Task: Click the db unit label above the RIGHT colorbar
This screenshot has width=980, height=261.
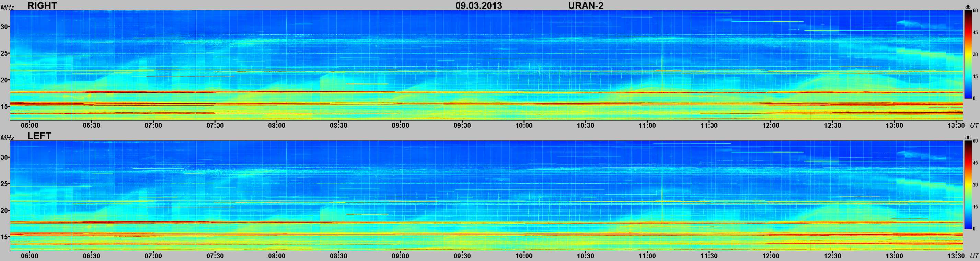Action: 968,7
